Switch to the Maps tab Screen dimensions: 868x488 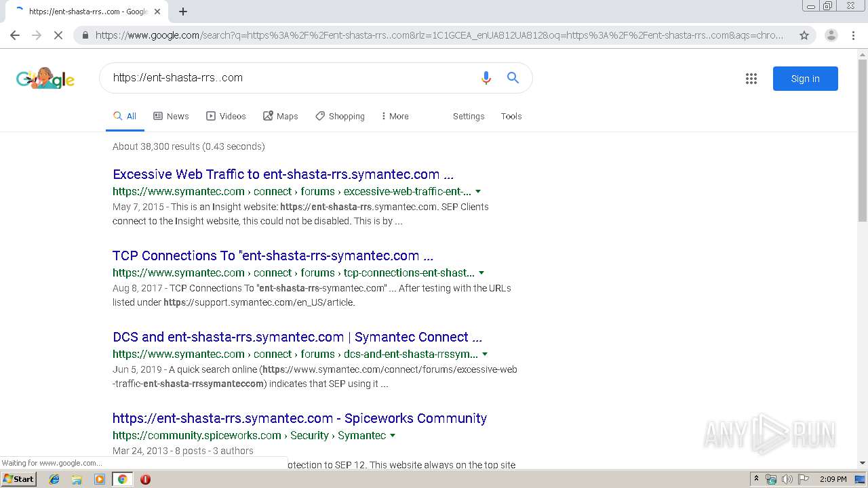281,116
